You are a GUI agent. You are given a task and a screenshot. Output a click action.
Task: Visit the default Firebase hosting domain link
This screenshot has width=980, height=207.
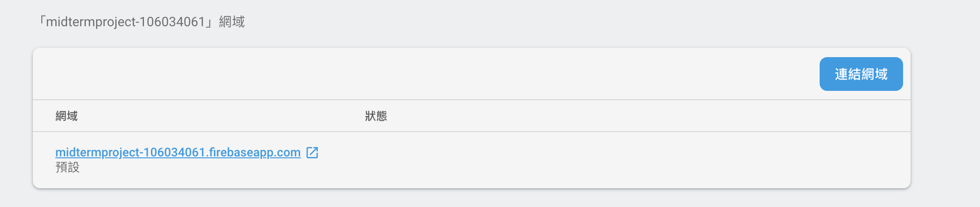point(178,153)
